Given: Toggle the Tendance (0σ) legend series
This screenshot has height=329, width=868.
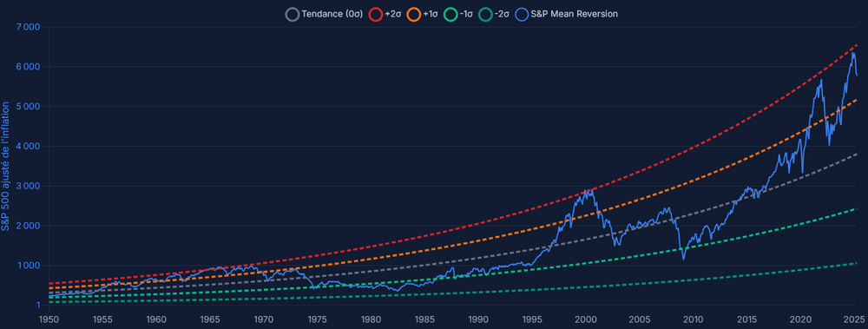Looking at the screenshot, I should (325, 14).
